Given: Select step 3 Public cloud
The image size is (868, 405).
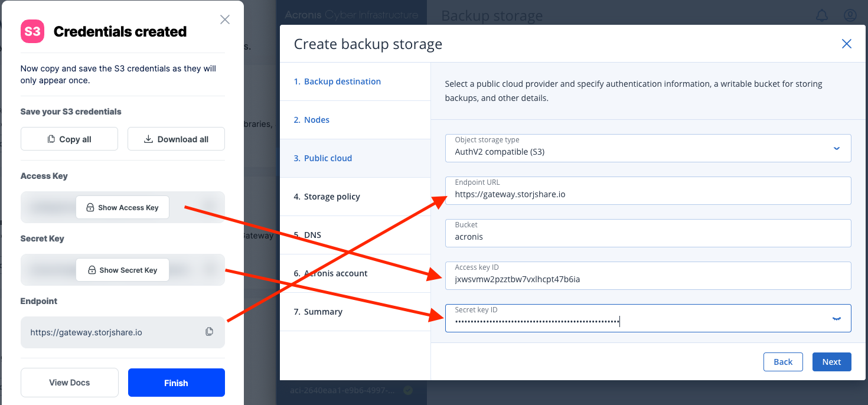Looking at the screenshot, I should pyautogui.click(x=355, y=158).
